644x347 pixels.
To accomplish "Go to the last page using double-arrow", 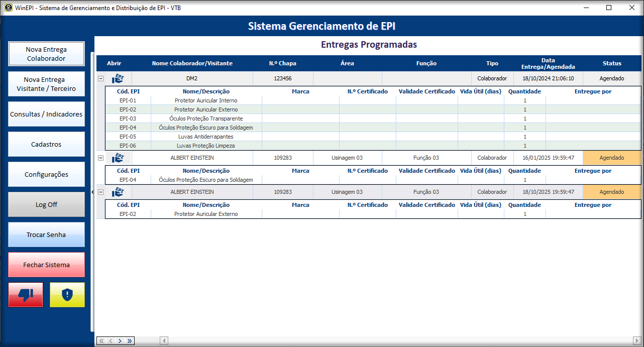I will [130, 341].
